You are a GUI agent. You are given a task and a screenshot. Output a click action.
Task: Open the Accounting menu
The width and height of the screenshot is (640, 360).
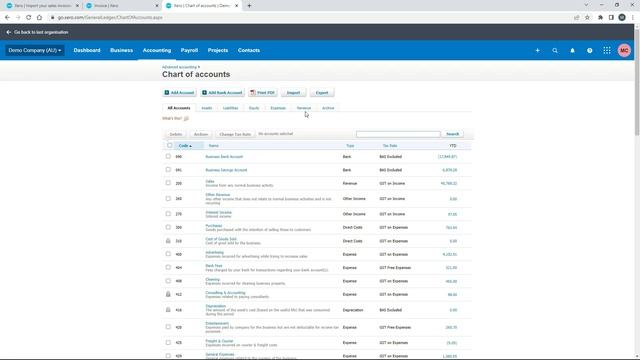pos(157,51)
